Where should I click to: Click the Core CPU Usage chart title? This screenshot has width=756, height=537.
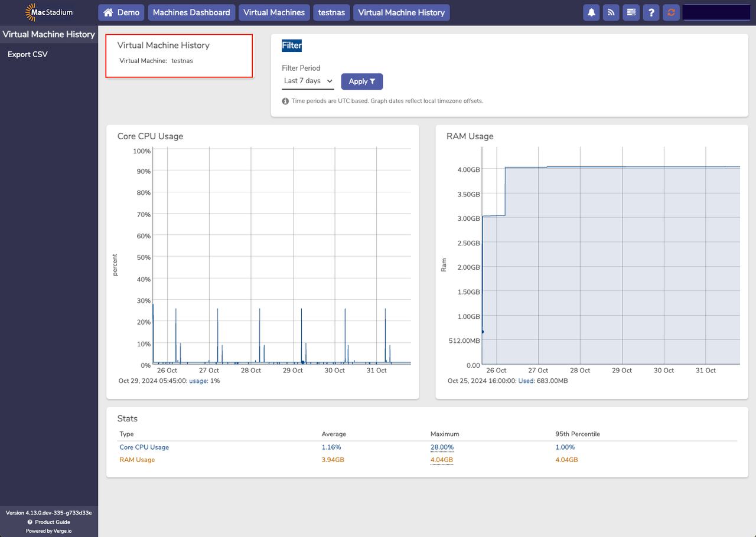(x=150, y=136)
